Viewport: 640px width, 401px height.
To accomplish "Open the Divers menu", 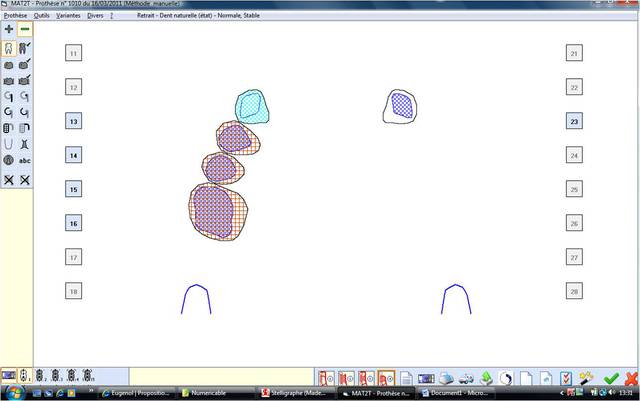I will (x=96, y=16).
